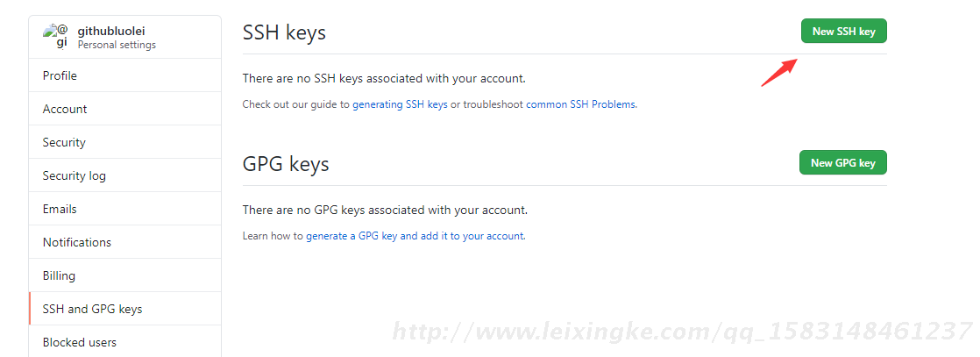Open the generating SSH keys guide

(400, 104)
